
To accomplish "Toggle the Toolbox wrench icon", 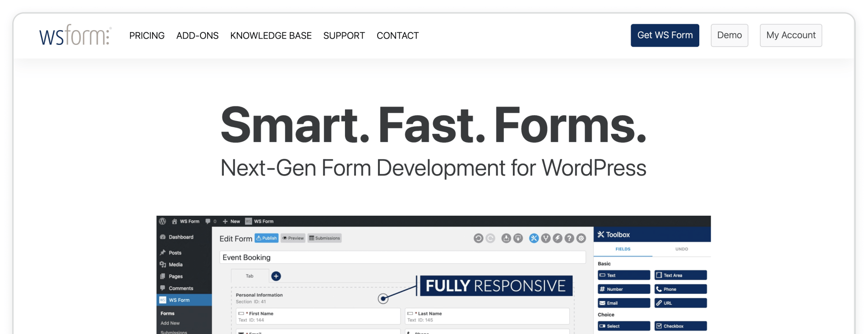I will coord(534,238).
